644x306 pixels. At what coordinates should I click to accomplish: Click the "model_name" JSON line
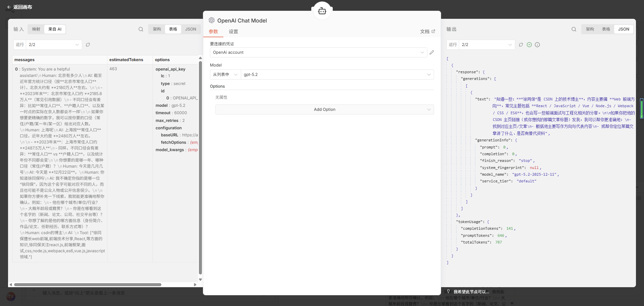click(x=520, y=174)
